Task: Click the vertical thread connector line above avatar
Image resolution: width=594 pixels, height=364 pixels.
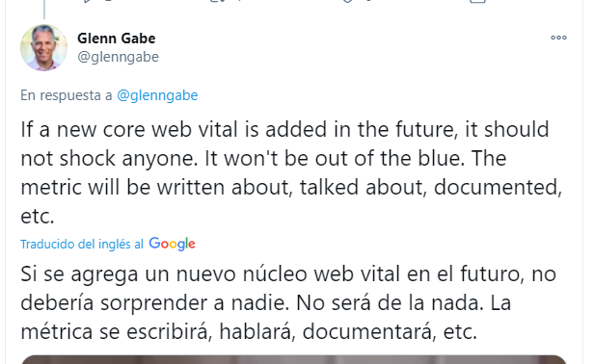Action: click(44, 9)
